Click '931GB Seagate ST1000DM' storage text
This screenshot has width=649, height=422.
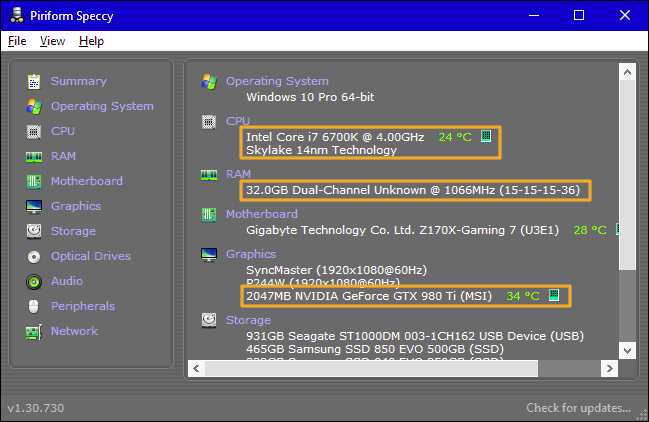[x=324, y=336]
